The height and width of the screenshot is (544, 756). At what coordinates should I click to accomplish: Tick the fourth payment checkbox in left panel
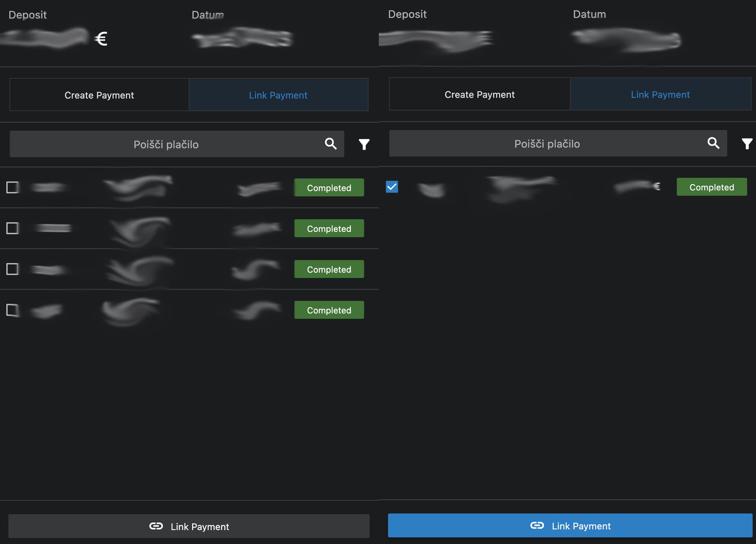tap(12, 310)
